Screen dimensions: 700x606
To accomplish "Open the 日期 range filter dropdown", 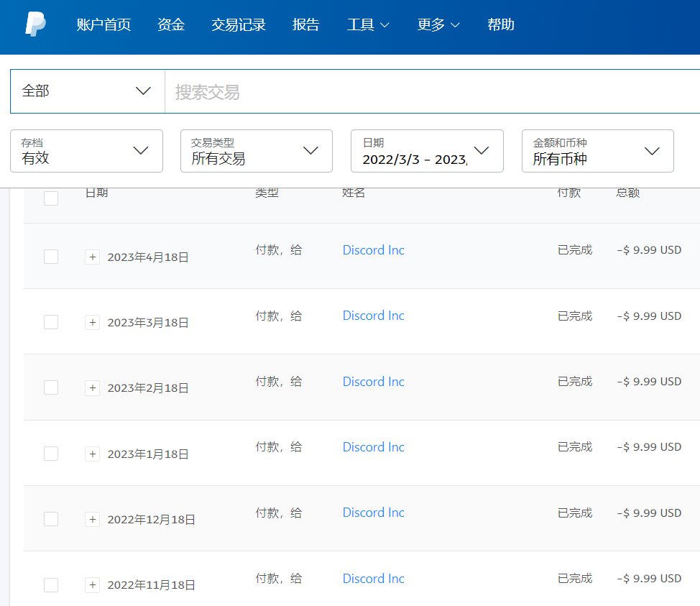I will [427, 151].
